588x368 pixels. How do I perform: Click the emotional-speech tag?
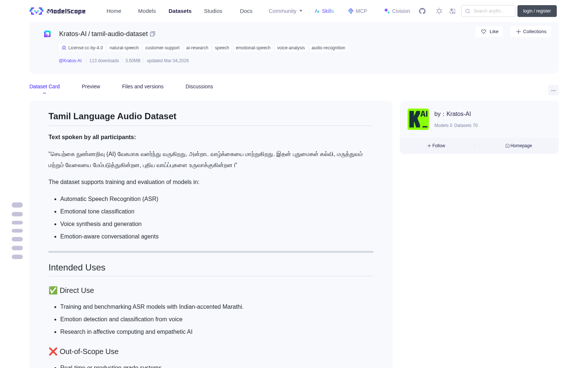click(253, 48)
